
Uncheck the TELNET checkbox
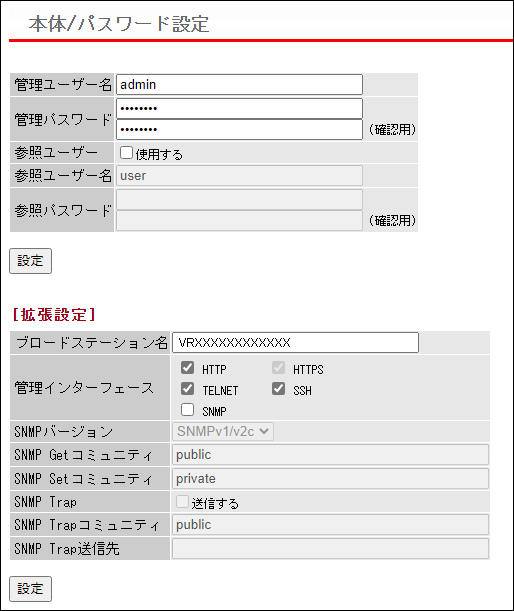[187, 388]
